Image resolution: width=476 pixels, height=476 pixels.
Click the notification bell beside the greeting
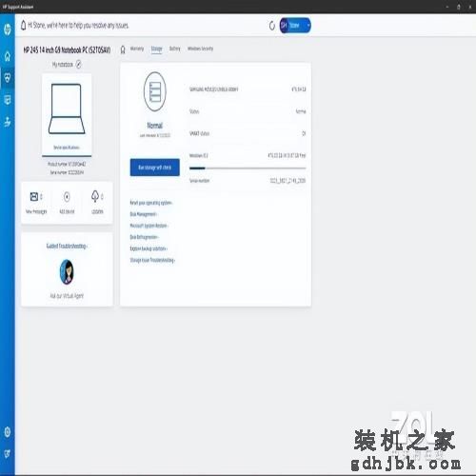point(23,26)
